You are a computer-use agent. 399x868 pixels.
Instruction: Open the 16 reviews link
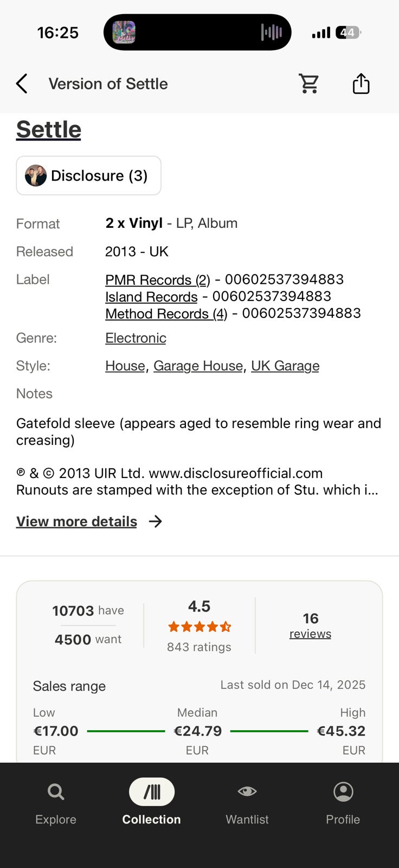point(310,626)
